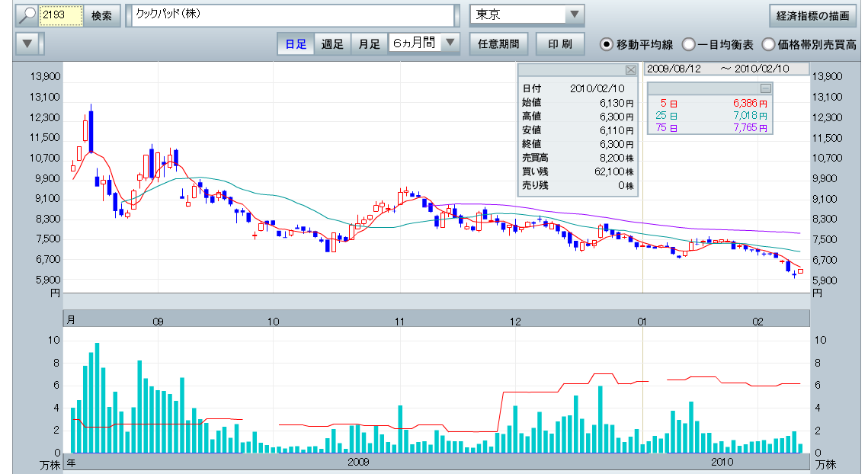Switch to the 週足 weekly chart tab
This screenshot has height=474, width=868.
[332, 43]
